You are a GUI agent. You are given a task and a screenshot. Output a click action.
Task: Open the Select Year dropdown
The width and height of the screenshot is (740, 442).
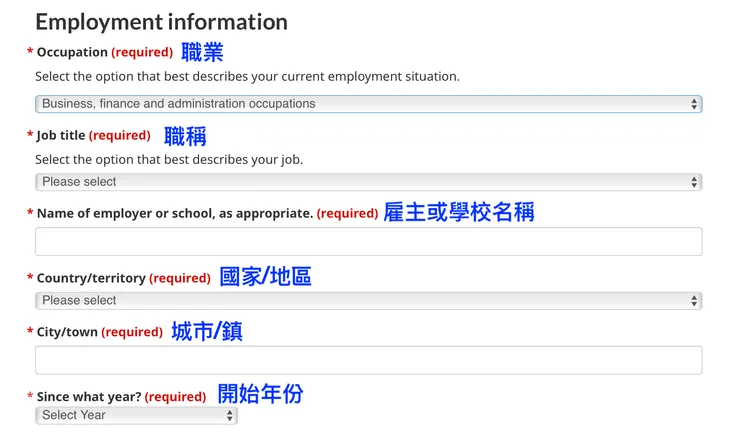point(136,415)
